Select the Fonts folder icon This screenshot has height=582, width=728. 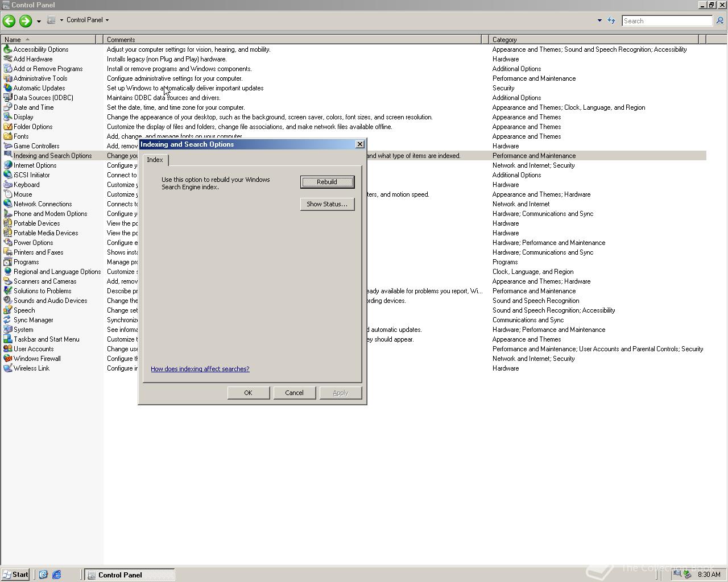point(8,136)
